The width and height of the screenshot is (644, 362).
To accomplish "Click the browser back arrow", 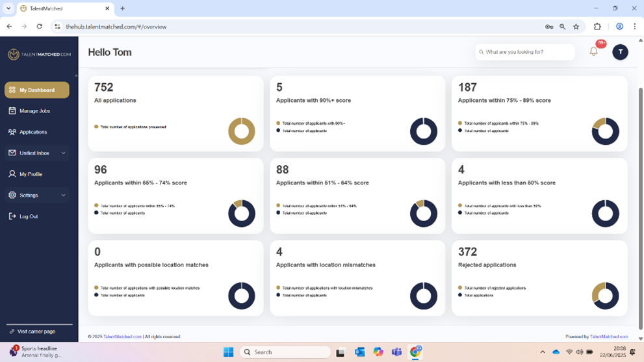I will (x=9, y=27).
